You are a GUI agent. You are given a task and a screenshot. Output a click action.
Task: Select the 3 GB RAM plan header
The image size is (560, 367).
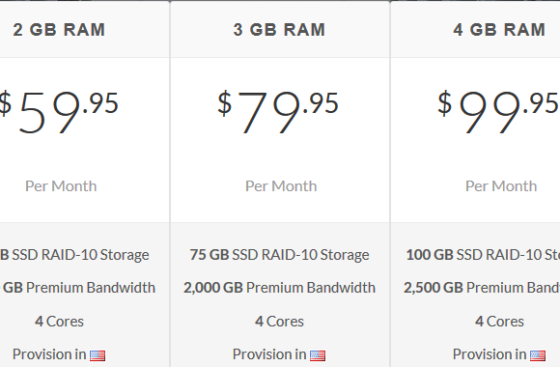pyautogui.click(x=279, y=30)
